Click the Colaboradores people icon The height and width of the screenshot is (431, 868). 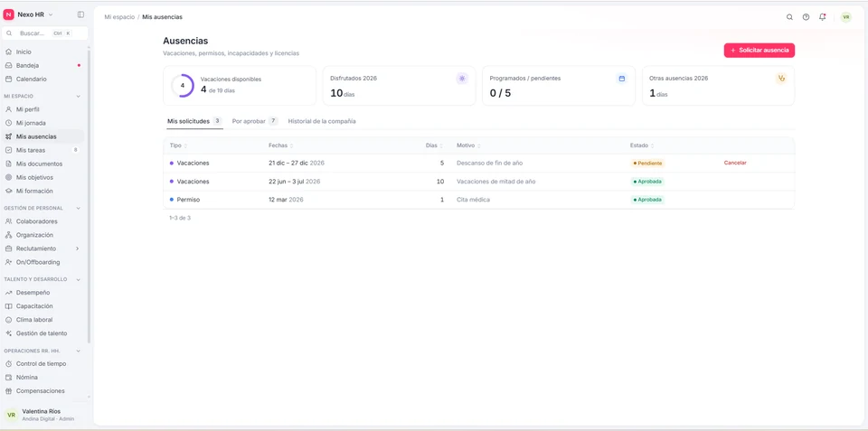8,221
